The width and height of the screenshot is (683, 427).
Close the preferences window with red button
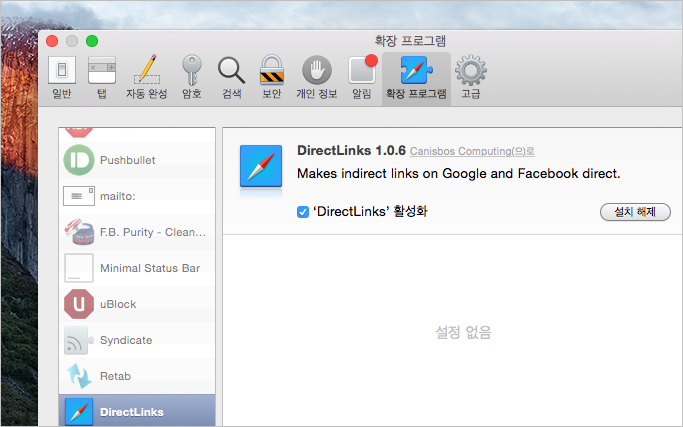coord(52,41)
